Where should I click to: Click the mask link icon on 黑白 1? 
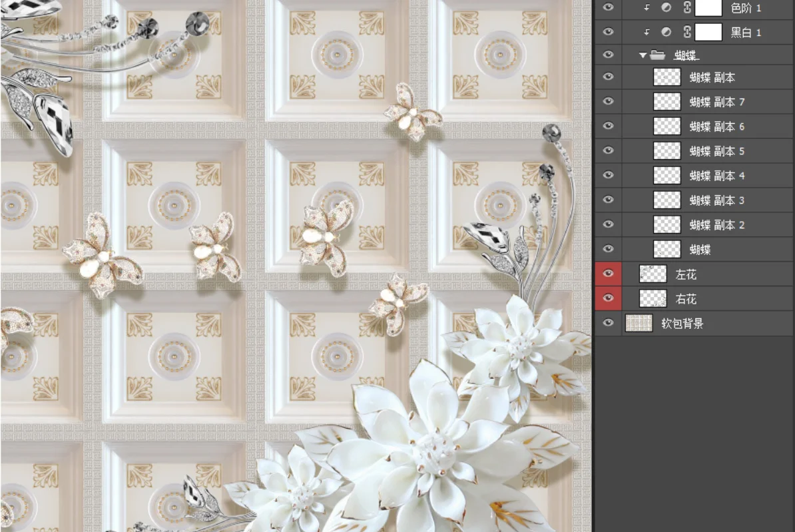click(687, 31)
